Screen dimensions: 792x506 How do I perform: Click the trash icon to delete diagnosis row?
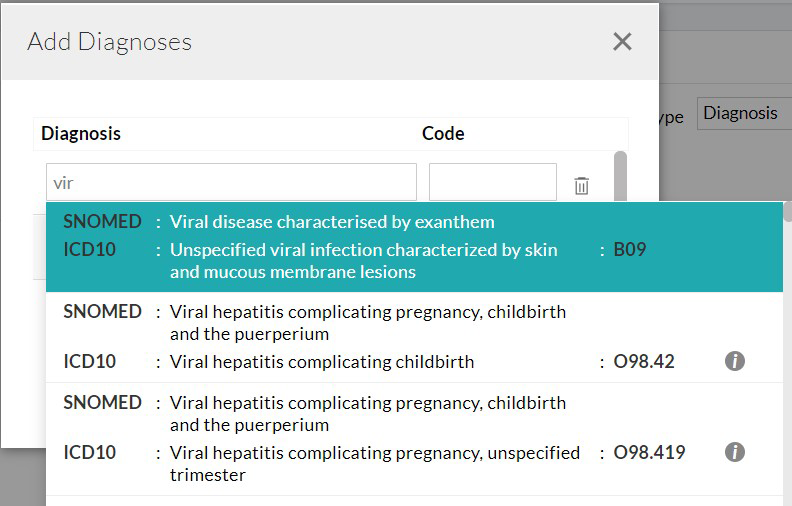pyautogui.click(x=581, y=185)
